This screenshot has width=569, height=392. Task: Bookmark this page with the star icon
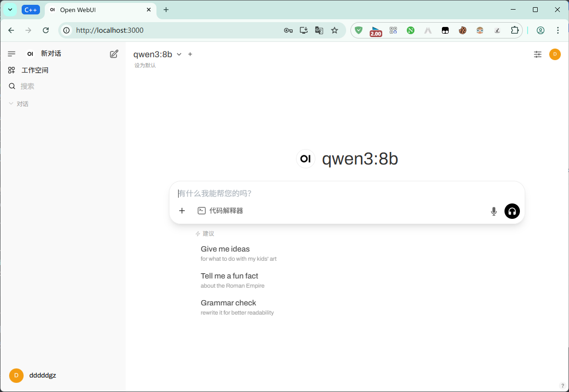tap(335, 30)
